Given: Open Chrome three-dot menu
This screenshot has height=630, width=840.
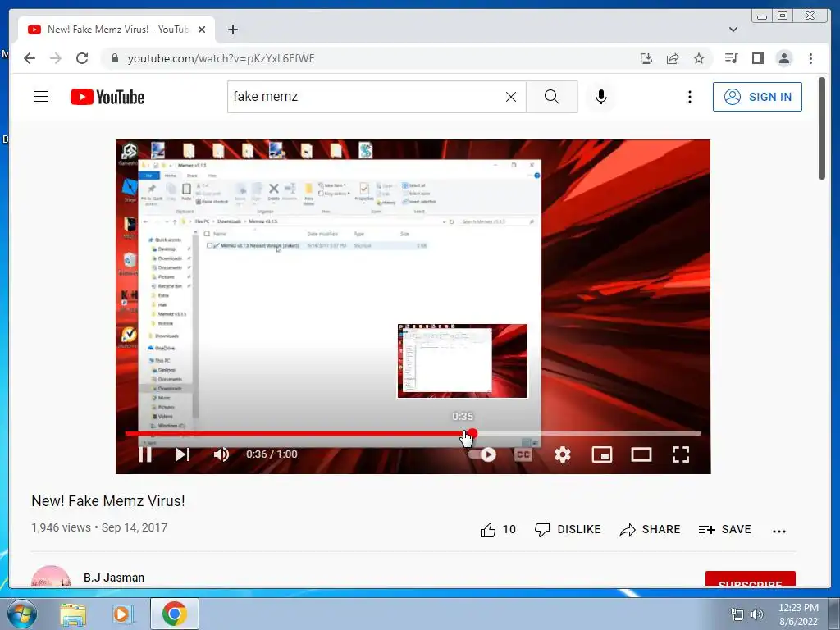Looking at the screenshot, I should pos(810,58).
